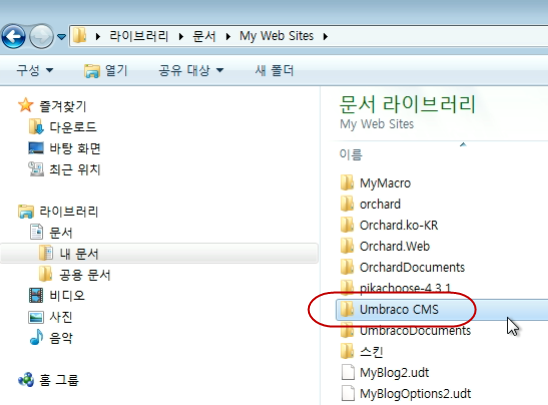Screen dimensions: 548x405
Task: Select the Umbraco CMS folder
Action: 399,310
